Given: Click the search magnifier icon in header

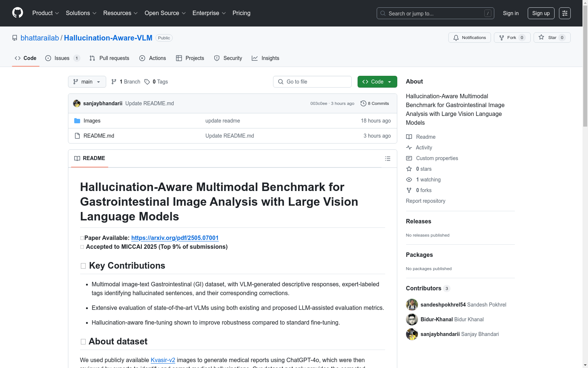Looking at the screenshot, I should [383, 13].
